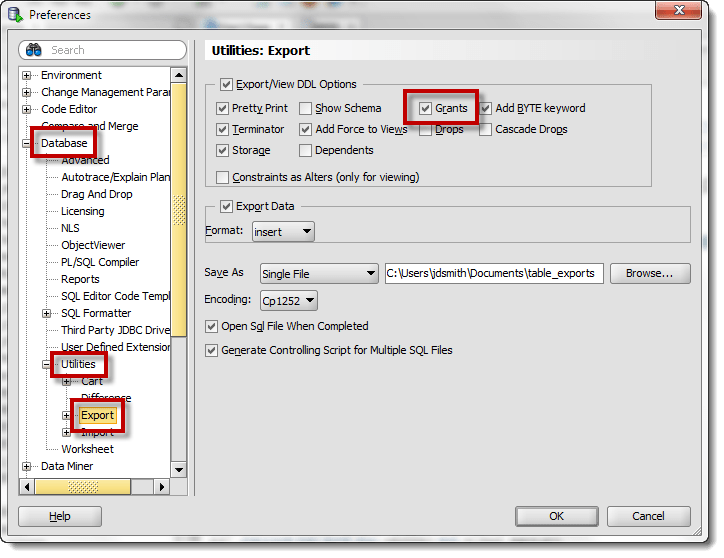Open ObjectViewer preferences

pos(93,245)
